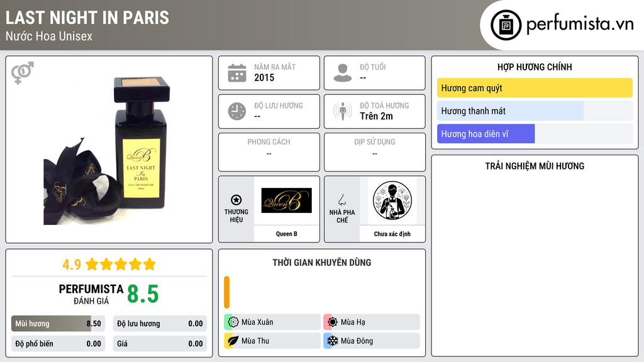Click the perfumista.vn bottle logo icon
This screenshot has height=362, width=644.
[506, 25]
